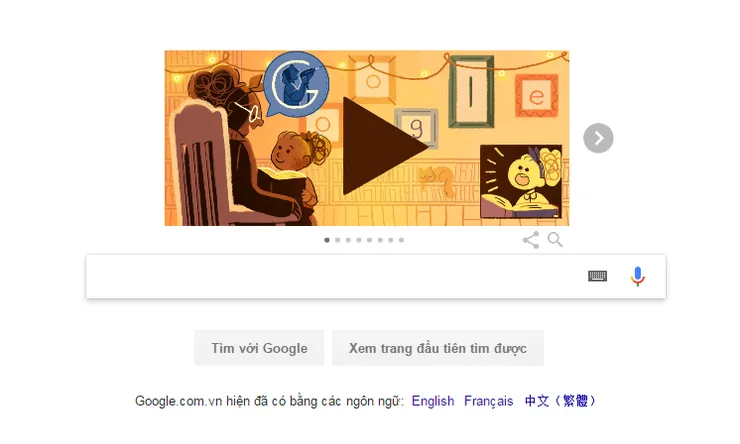The height and width of the screenshot is (444, 740).
Task: Start voice search with the microphone icon
Action: tap(637, 276)
